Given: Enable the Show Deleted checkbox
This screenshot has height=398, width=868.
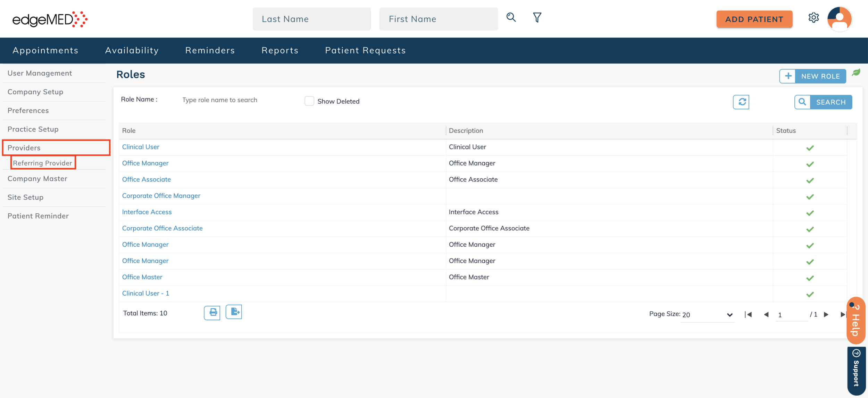Looking at the screenshot, I should click(x=309, y=101).
